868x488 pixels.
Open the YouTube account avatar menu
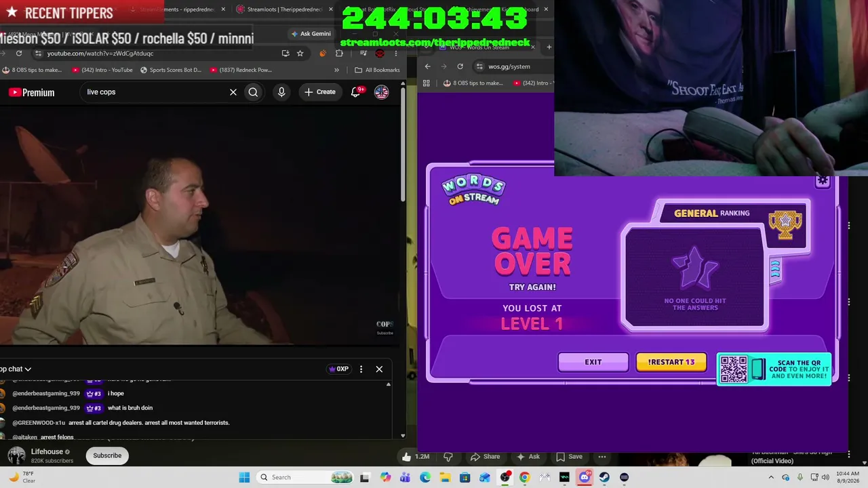[x=382, y=92]
